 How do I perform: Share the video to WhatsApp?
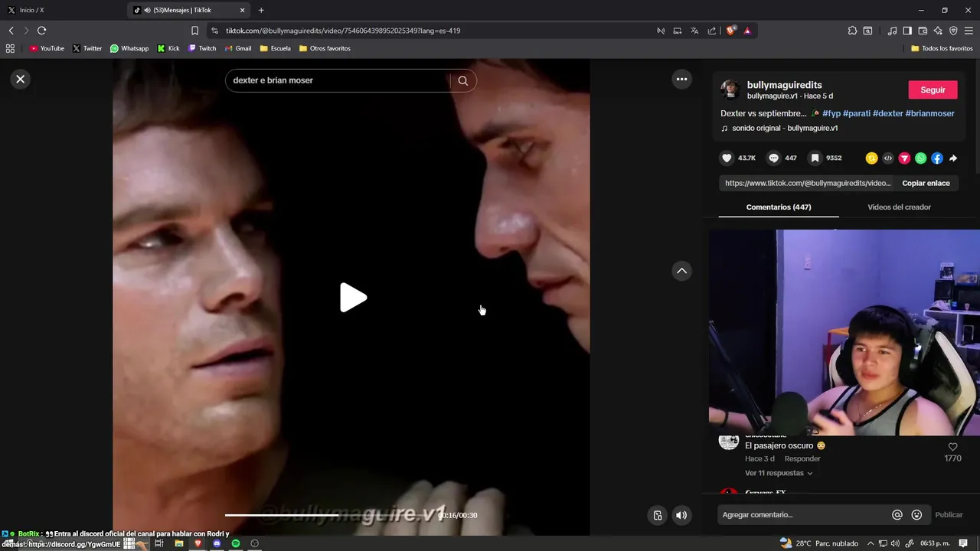[921, 158]
